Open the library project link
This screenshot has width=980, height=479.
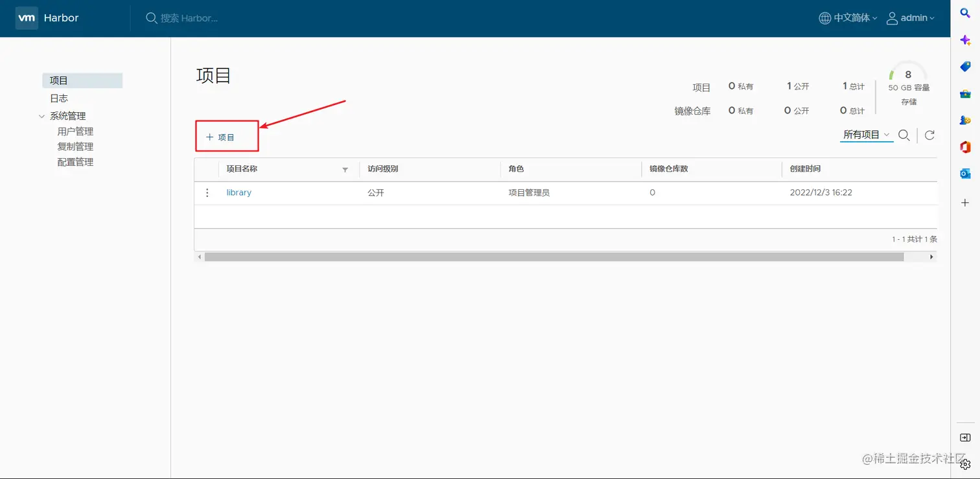[239, 193]
